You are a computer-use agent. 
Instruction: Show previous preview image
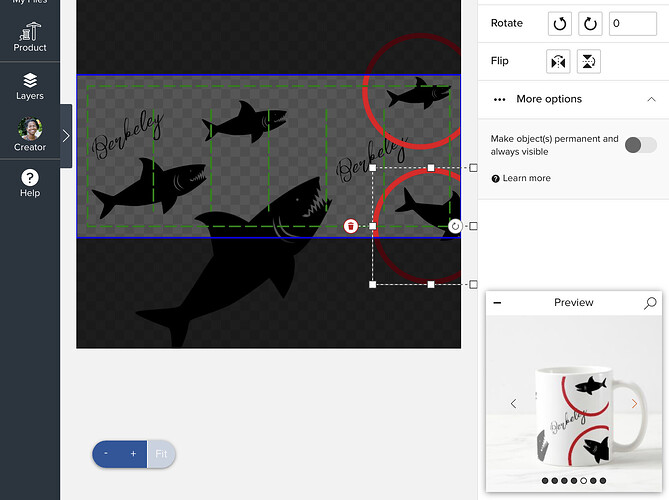point(513,404)
